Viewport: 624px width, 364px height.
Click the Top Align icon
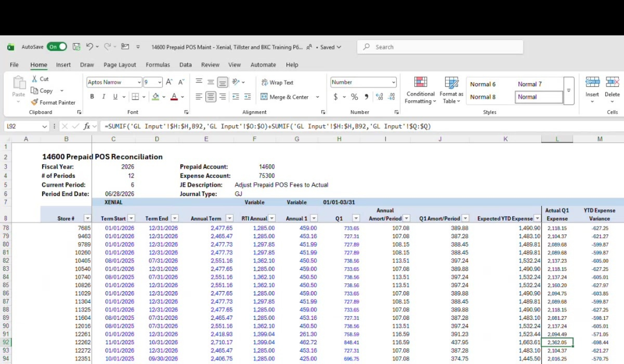(199, 82)
